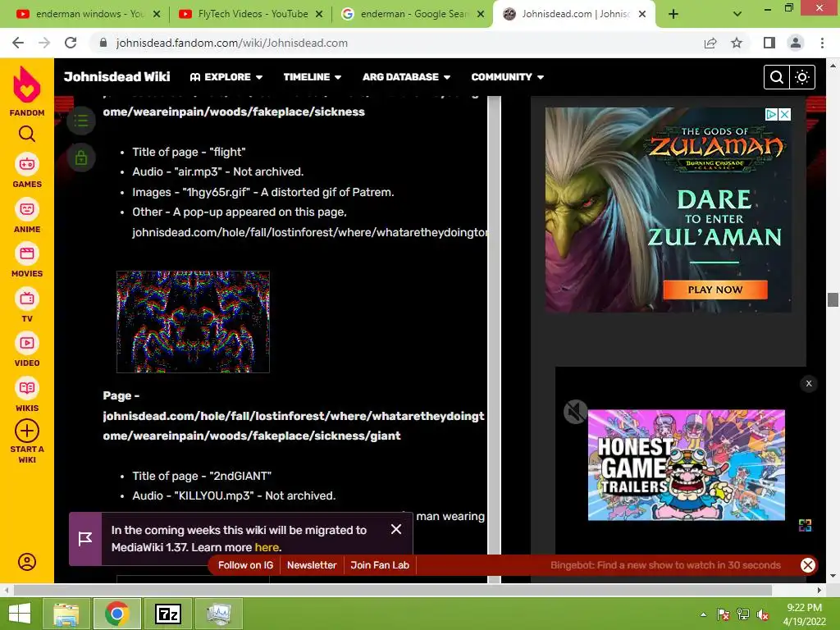Click the page vertical scrollbar thumb
The width and height of the screenshot is (840, 630).
point(832,299)
